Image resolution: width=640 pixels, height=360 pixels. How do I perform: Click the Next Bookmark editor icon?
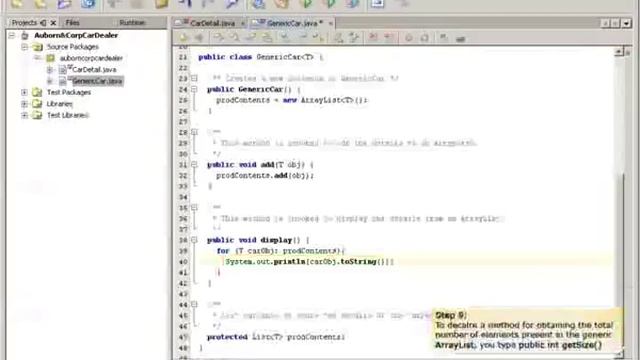click(x=302, y=38)
